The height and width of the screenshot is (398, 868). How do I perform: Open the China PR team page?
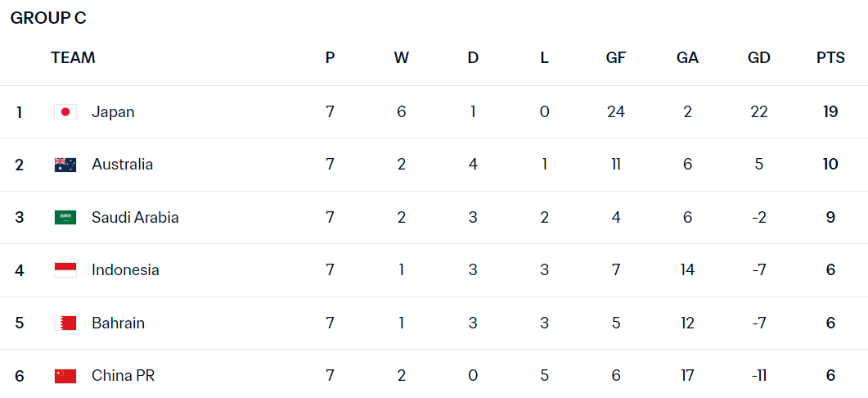[123, 376]
